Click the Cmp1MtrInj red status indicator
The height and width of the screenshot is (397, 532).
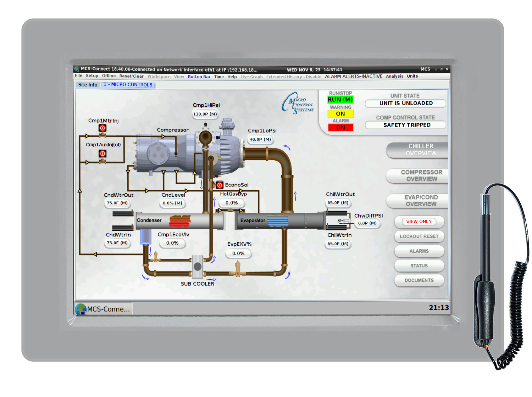point(102,128)
